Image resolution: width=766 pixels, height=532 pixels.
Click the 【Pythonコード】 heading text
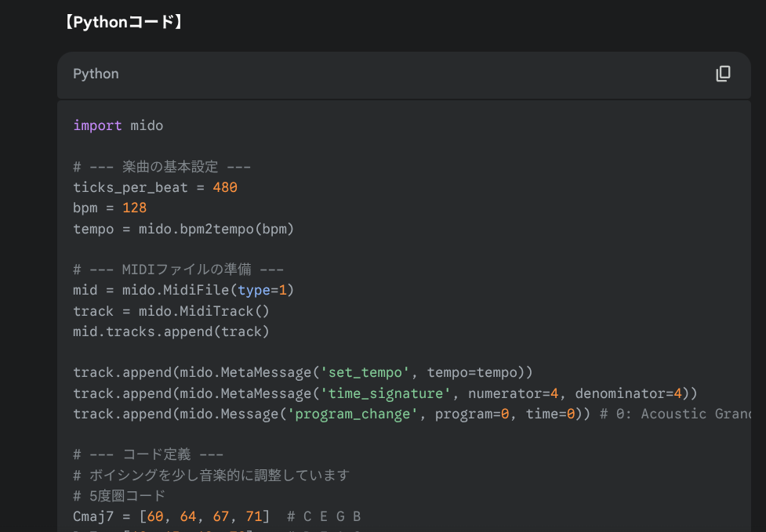point(123,23)
